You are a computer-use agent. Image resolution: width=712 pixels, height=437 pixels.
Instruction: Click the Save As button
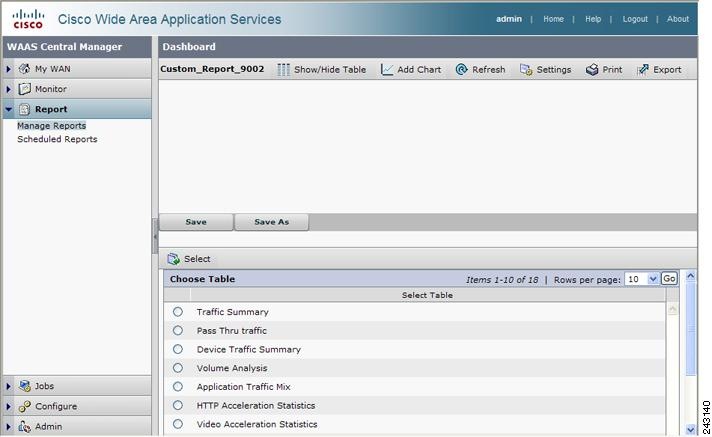[x=272, y=222]
